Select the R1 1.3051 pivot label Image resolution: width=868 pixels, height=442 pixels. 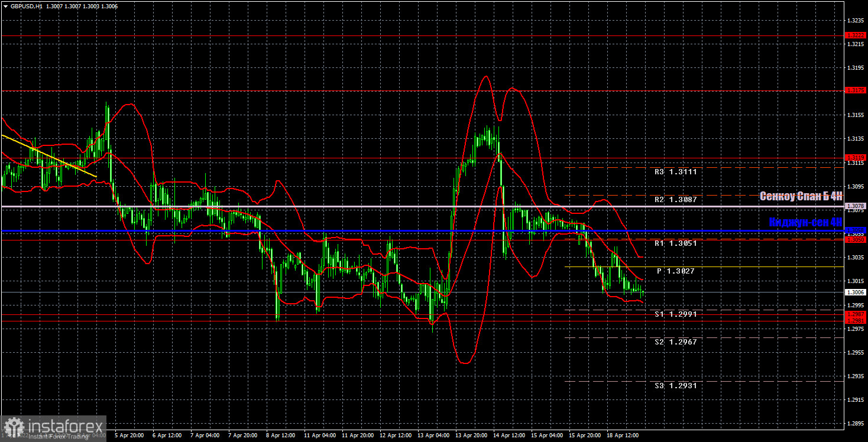[x=675, y=243]
